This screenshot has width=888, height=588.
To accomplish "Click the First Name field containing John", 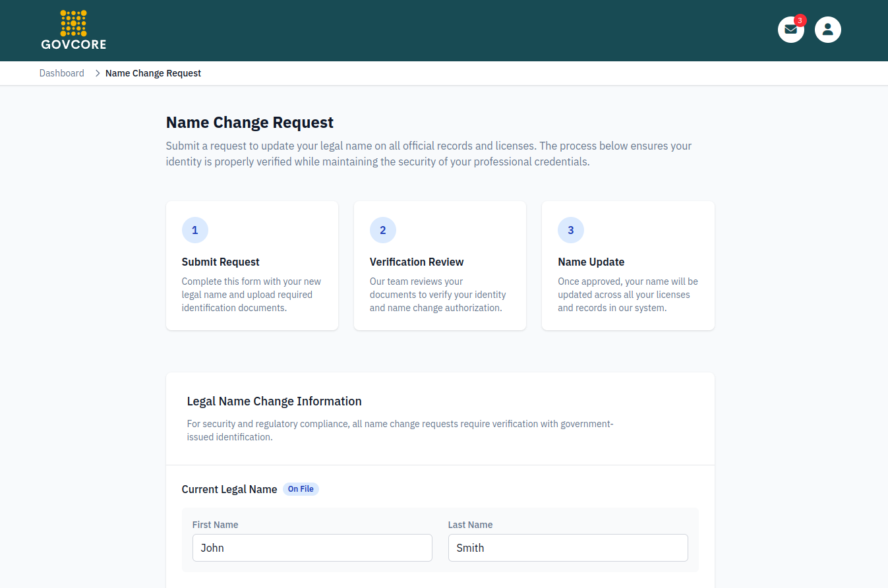I will (x=312, y=548).
